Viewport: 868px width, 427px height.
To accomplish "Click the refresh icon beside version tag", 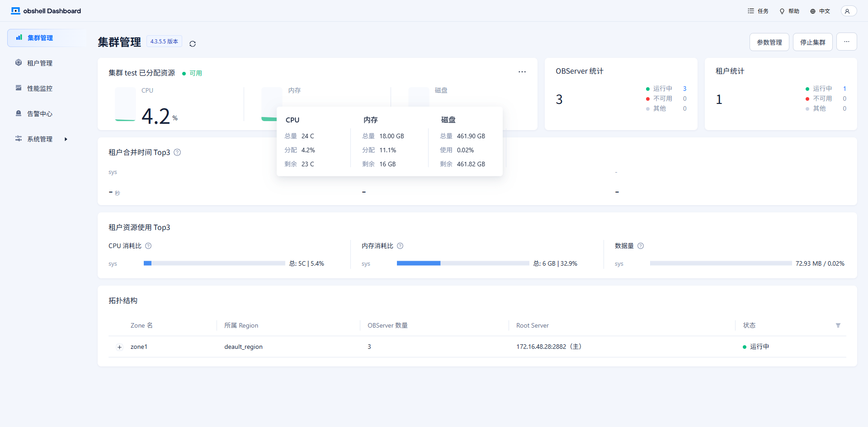I will (193, 44).
